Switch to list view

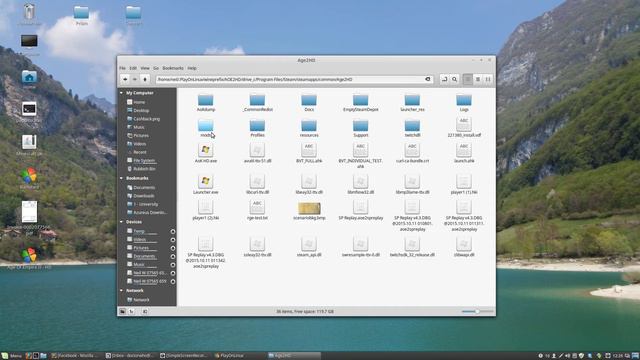(x=478, y=79)
